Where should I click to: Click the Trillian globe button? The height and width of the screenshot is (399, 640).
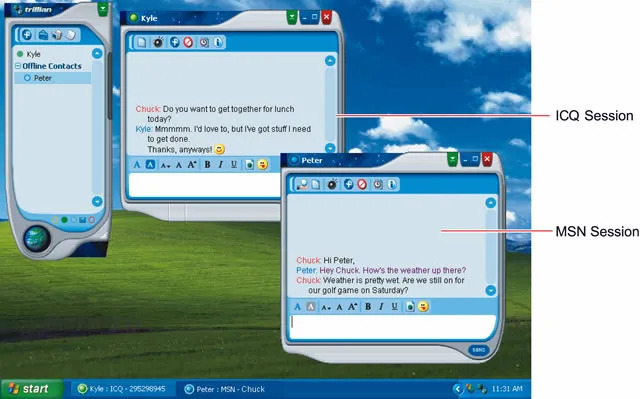coord(37,239)
